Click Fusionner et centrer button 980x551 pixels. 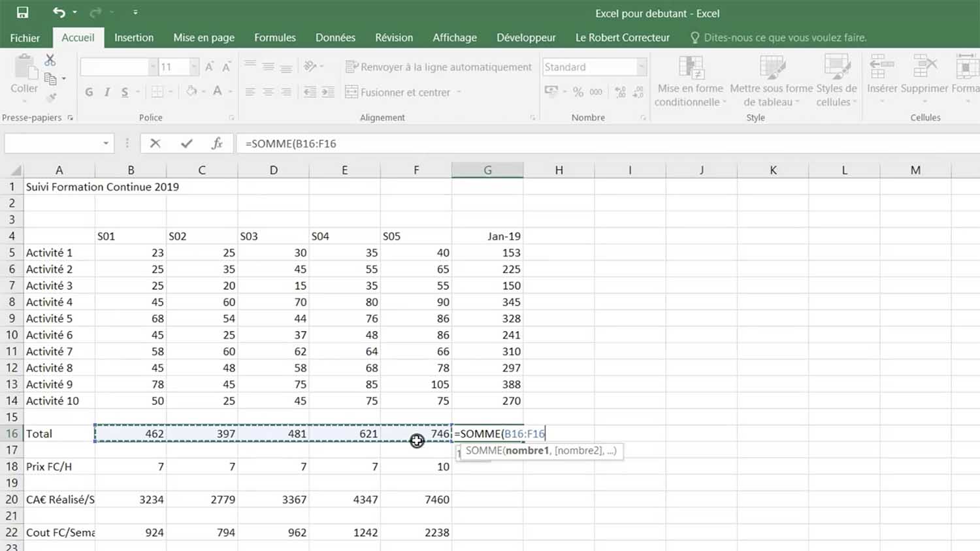click(398, 92)
